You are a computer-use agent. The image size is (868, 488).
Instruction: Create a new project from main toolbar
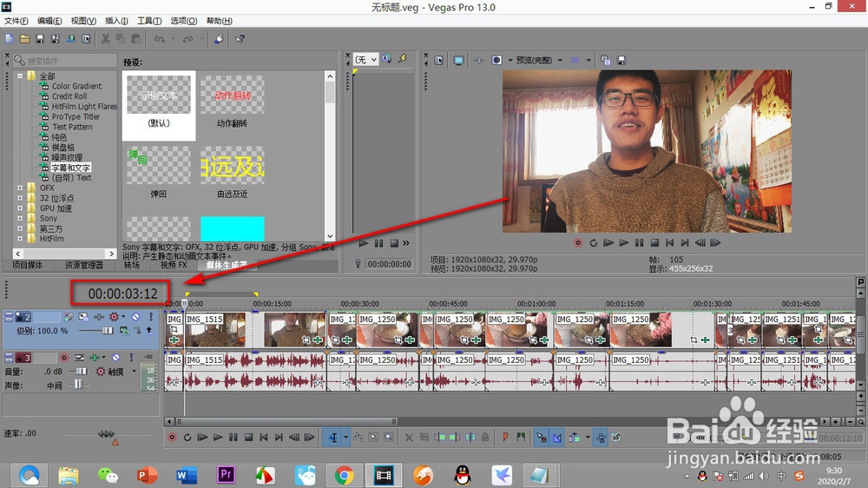pos(10,39)
